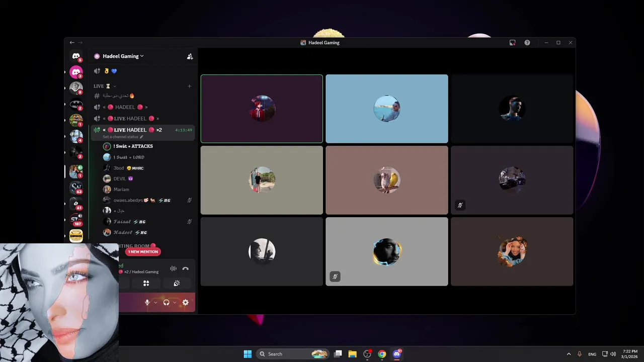Switch input language via ENG indicator
Image resolution: width=644 pixels, height=362 pixels.
tap(592, 354)
